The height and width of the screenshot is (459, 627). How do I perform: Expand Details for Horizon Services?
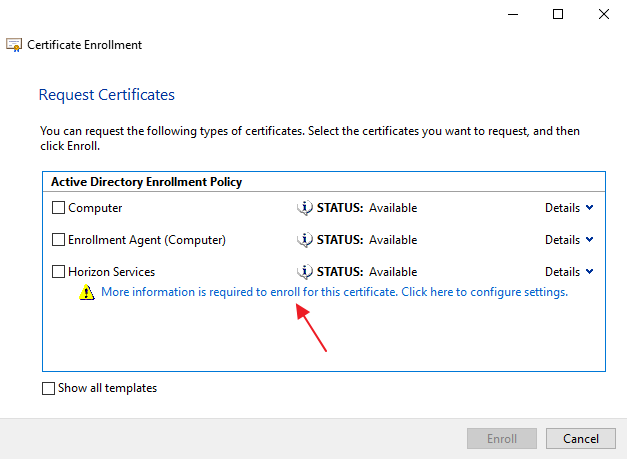[569, 272]
